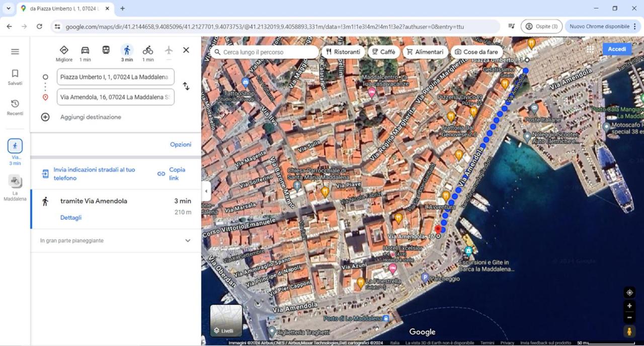The image size is (644, 346).
Task: Open the Google apps grid
Action: coord(590,49)
